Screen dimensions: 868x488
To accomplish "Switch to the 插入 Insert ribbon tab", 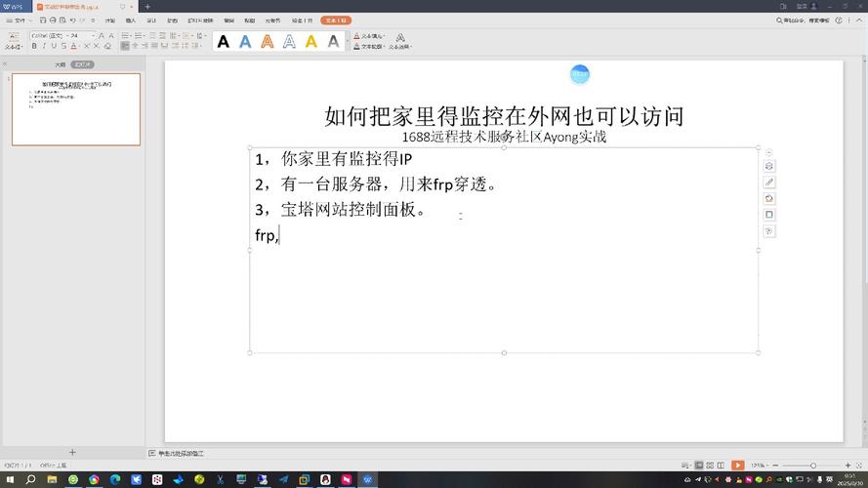I will pos(130,20).
